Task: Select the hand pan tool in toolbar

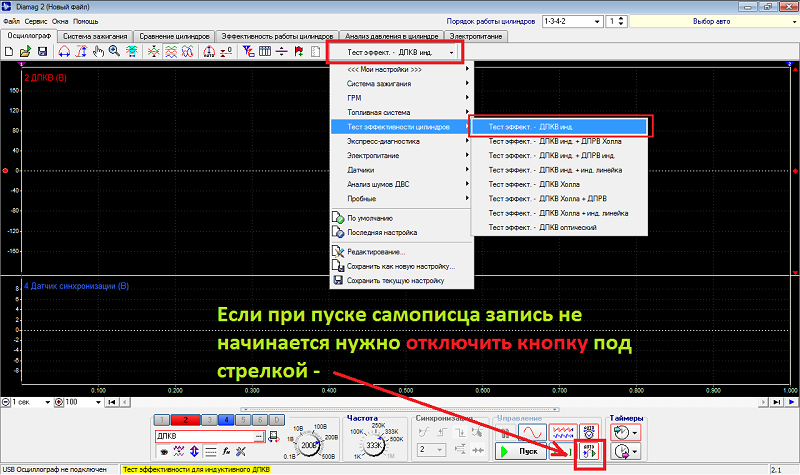Action: 98,52
